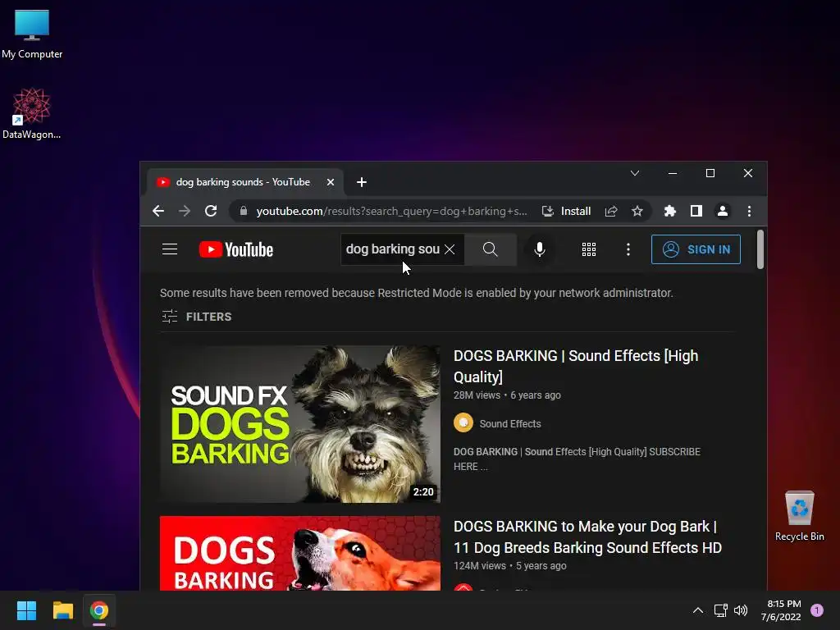
Task: Open the FILTERS options
Action: click(197, 317)
